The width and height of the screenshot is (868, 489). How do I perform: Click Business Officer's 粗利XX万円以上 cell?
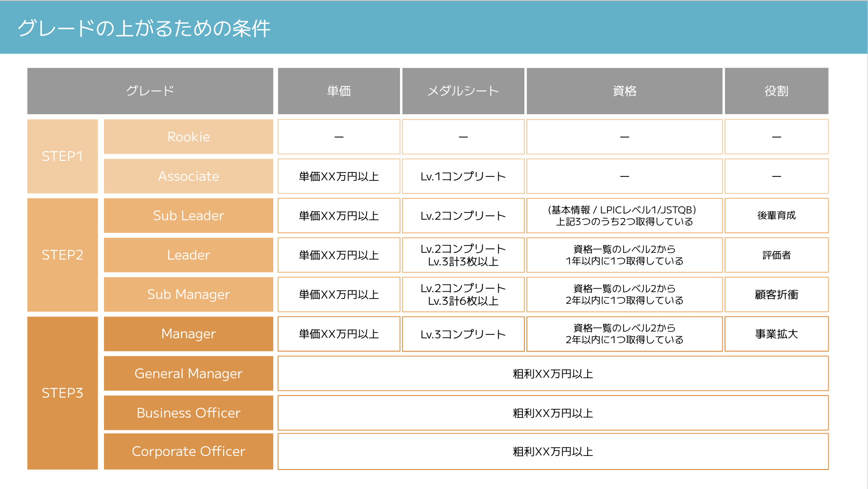point(553,413)
